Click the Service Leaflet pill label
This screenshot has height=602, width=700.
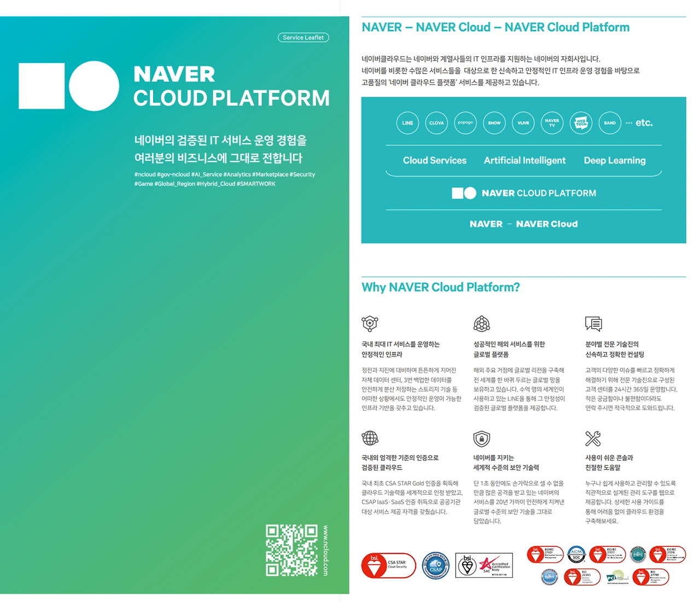(x=304, y=38)
